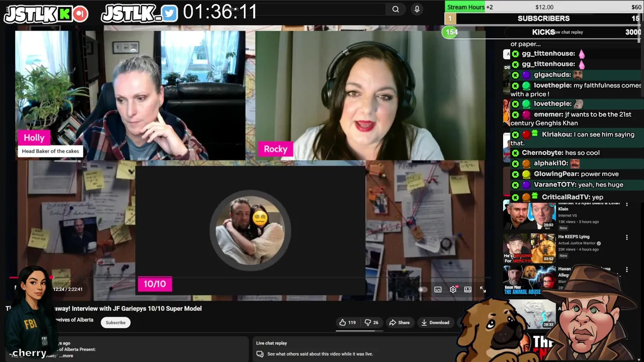Open options menu for Internet VS video
This screenshot has width=644, height=362.
[627, 204]
